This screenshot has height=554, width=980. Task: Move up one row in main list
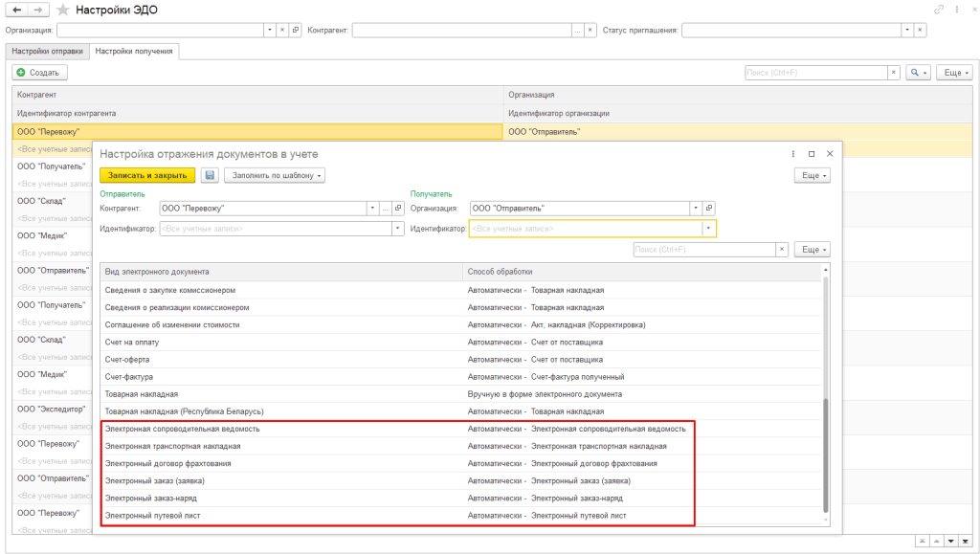(x=936, y=541)
